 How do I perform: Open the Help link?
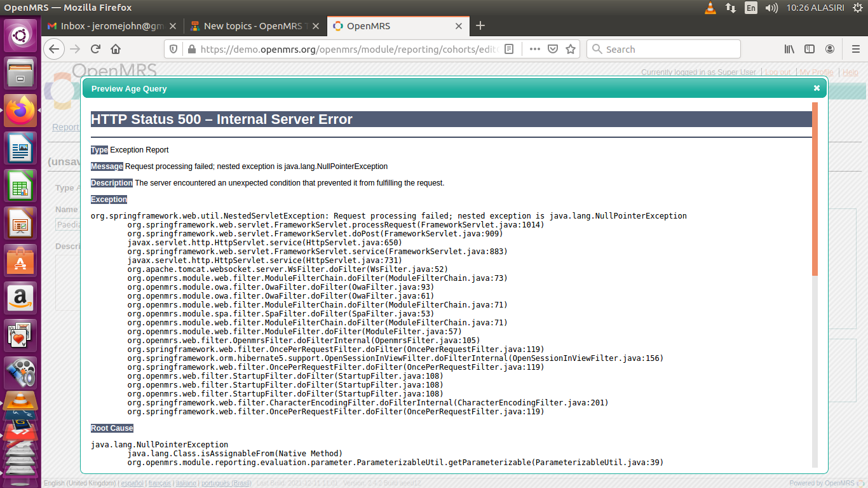point(850,72)
